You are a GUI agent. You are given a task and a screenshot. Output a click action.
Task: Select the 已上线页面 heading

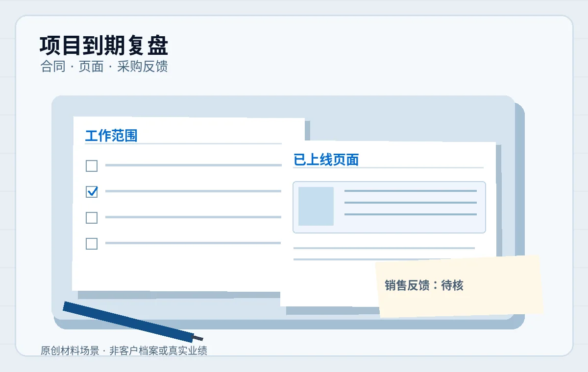point(326,160)
